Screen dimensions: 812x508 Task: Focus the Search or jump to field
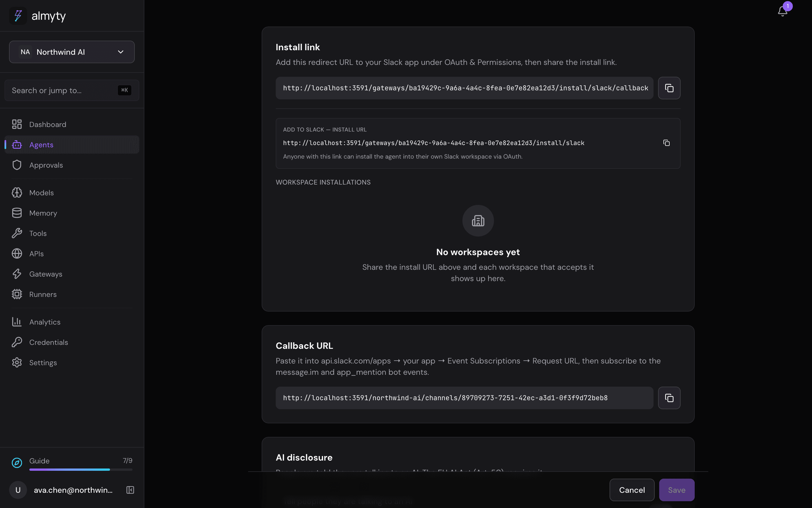(72, 90)
